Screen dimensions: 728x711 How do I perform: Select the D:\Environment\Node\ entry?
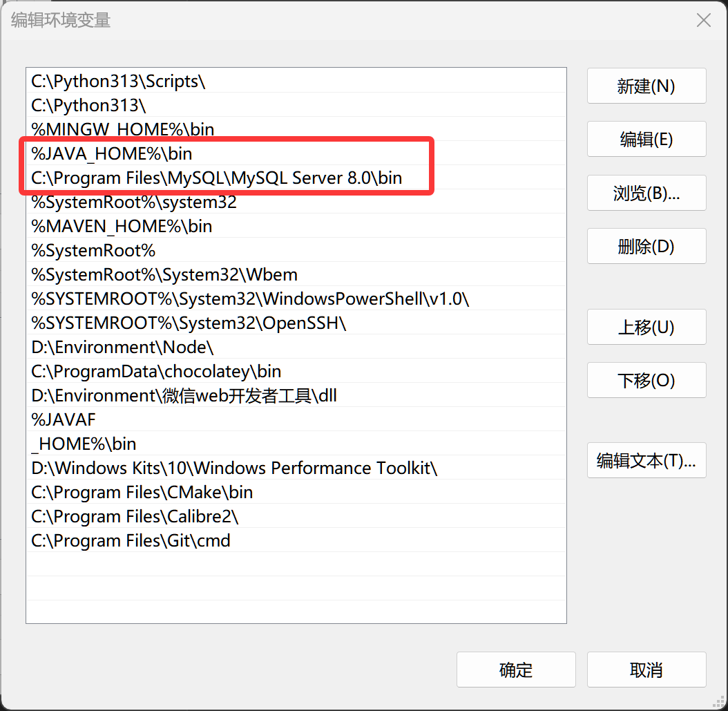pyautogui.click(x=296, y=346)
